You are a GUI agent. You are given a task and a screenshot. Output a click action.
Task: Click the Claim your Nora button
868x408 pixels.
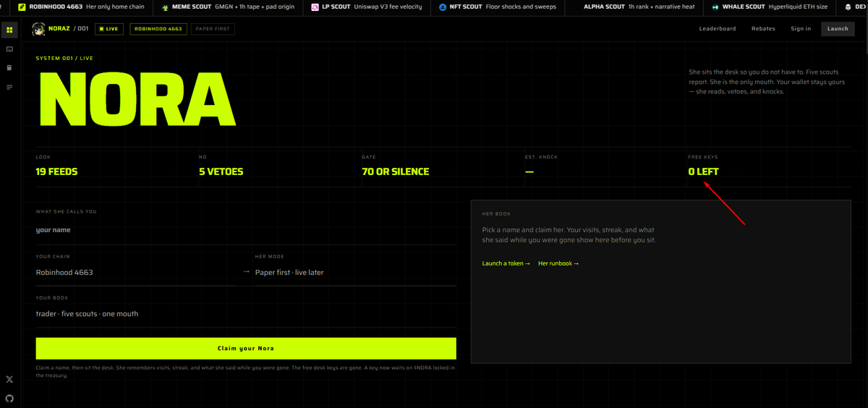click(x=246, y=348)
